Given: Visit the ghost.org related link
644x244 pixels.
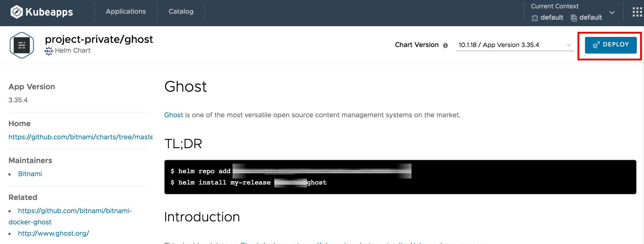Looking at the screenshot, I should (x=54, y=234).
